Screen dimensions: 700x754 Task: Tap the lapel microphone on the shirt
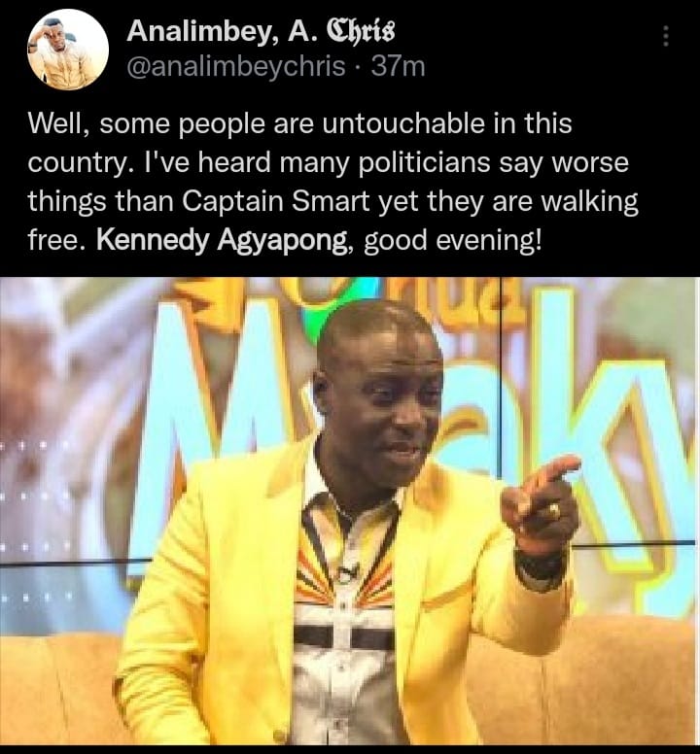pos(347,572)
